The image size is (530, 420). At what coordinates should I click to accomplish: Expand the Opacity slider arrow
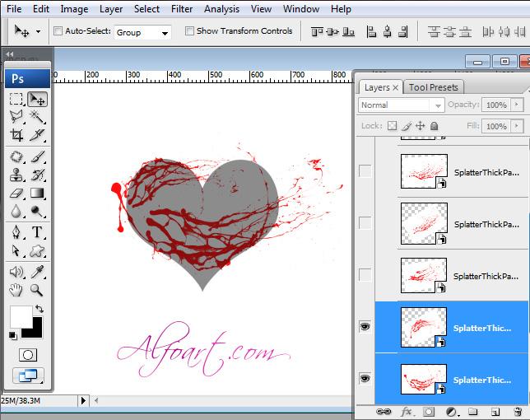517,105
